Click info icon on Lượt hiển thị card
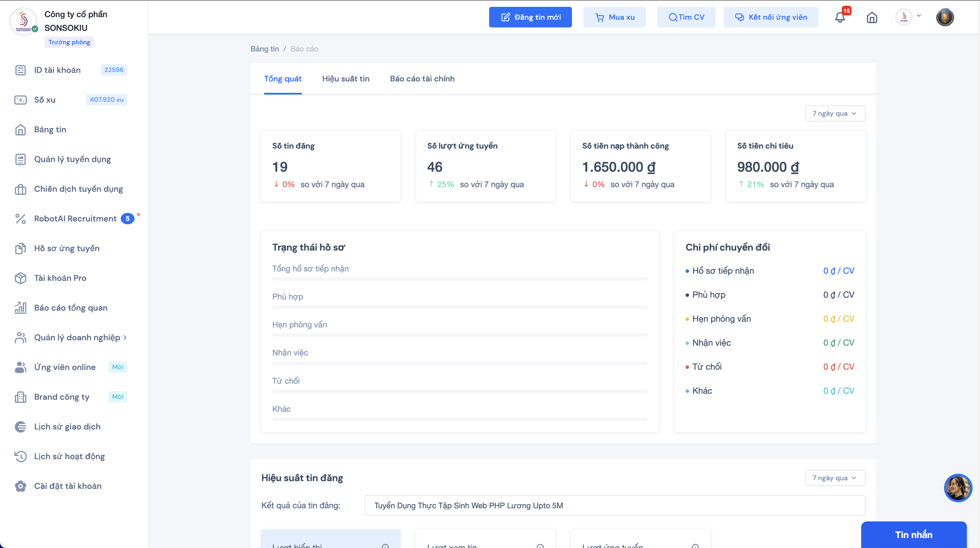This screenshot has height=548, width=980. (x=385, y=546)
